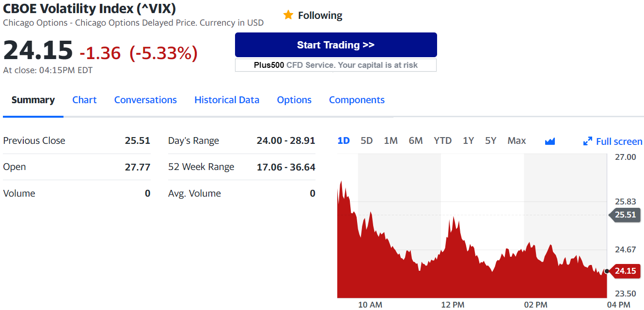Click the Volume label in first column

19,193
